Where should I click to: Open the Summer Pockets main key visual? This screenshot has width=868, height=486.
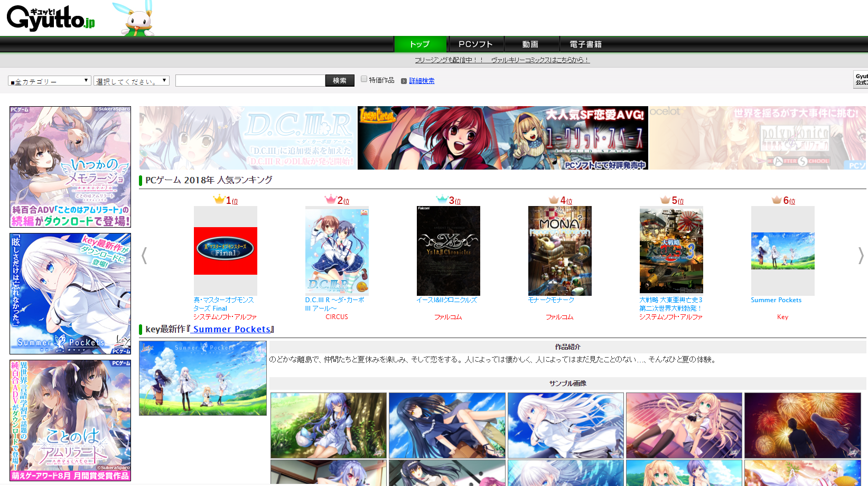(x=203, y=378)
